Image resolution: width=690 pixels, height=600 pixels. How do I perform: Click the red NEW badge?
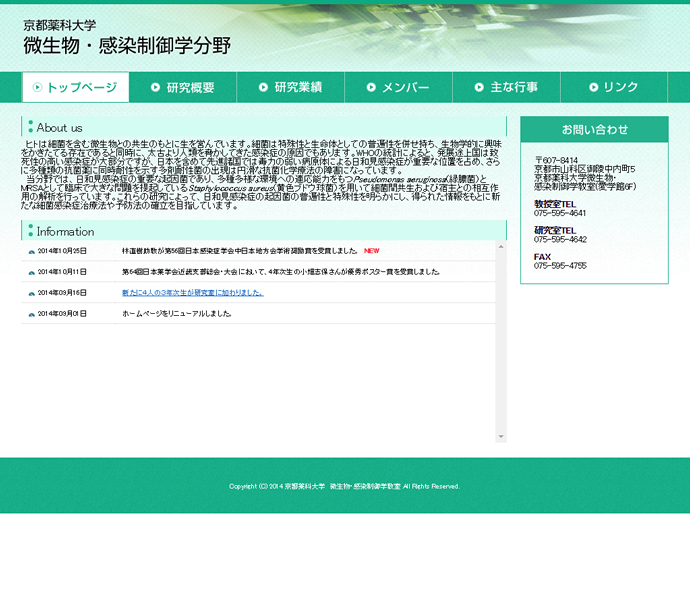click(x=372, y=251)
